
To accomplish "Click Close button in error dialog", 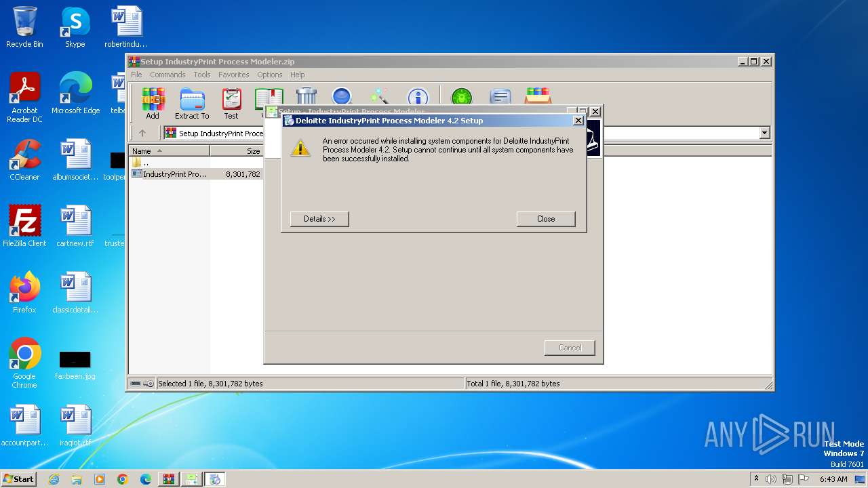I will [x=546, y=219].
